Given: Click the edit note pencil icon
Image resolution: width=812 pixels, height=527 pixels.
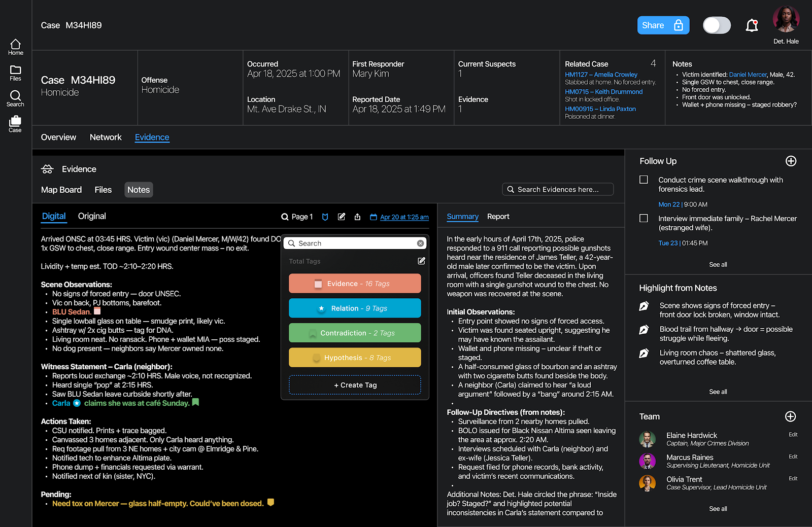Looking at the screenshot, I should (342, 217).
